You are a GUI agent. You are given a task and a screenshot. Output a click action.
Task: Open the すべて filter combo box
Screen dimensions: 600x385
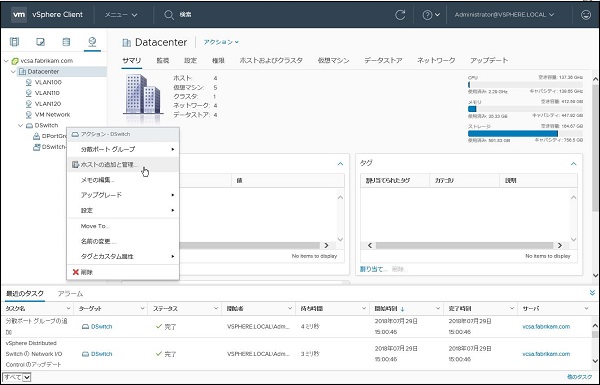pyautogui.click(x=17, y=377)
